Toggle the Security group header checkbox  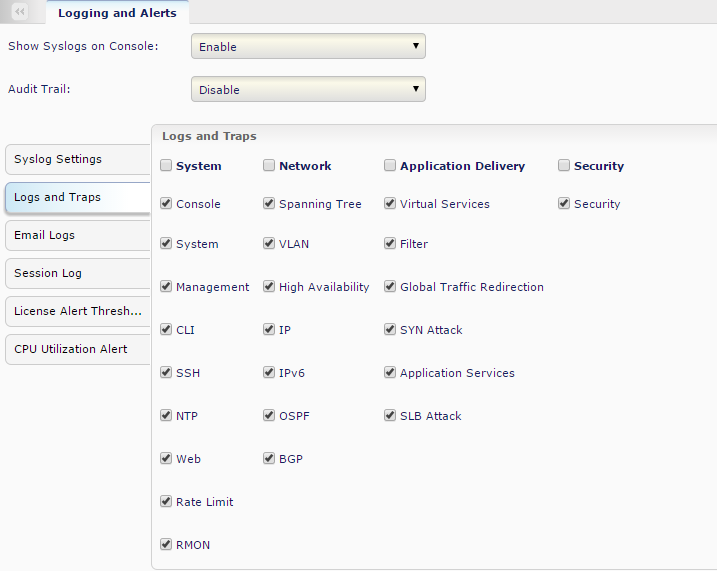point(564,165)
